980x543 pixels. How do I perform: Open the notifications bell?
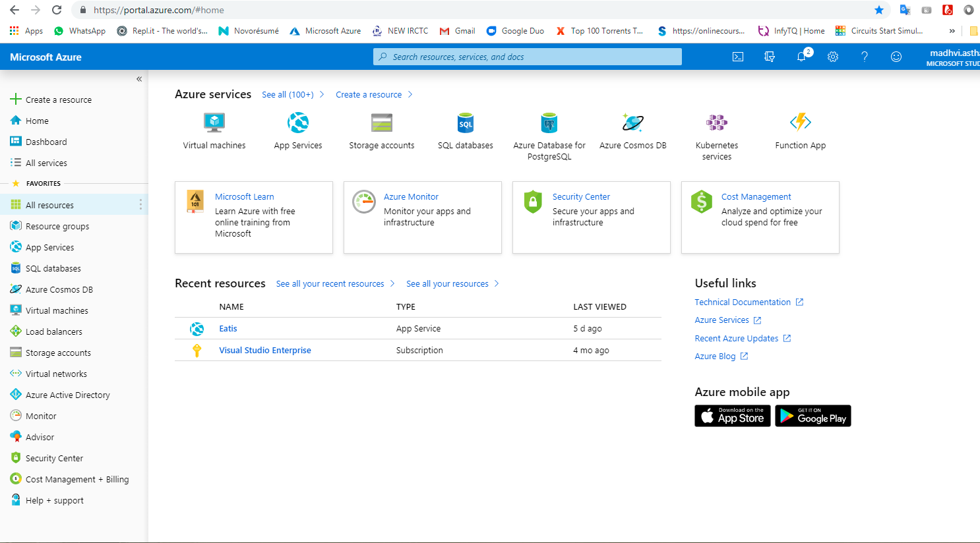[x=801, y=57]
